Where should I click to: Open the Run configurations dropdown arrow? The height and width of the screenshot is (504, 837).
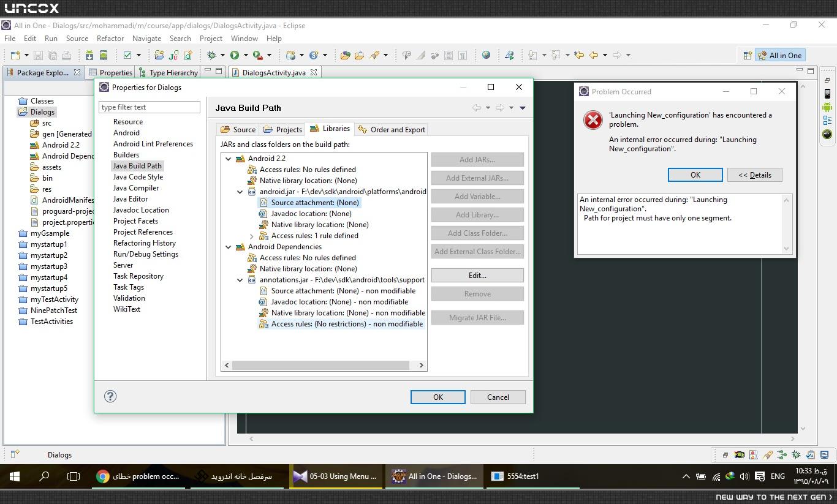click(x=245, y=55)
